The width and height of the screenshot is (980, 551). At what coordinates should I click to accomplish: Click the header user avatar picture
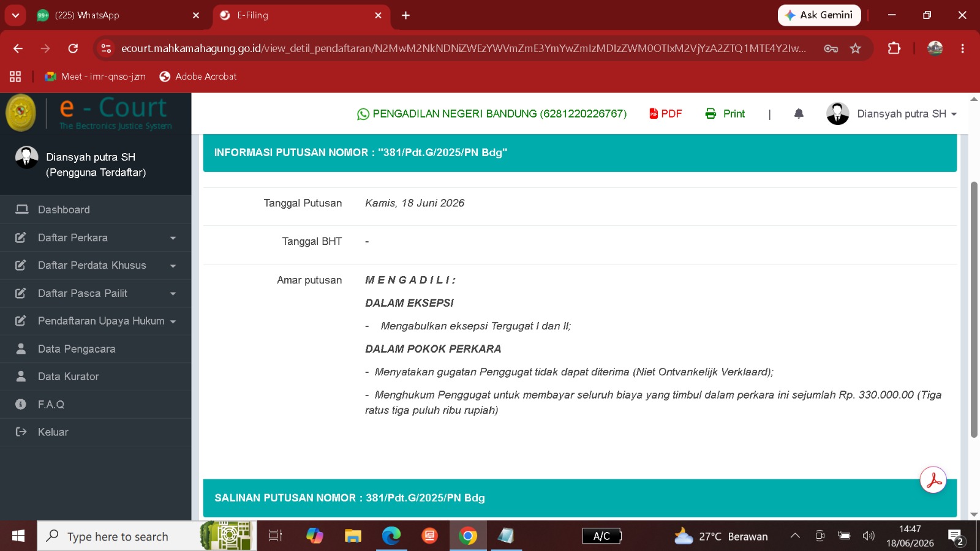click(837, 113)
